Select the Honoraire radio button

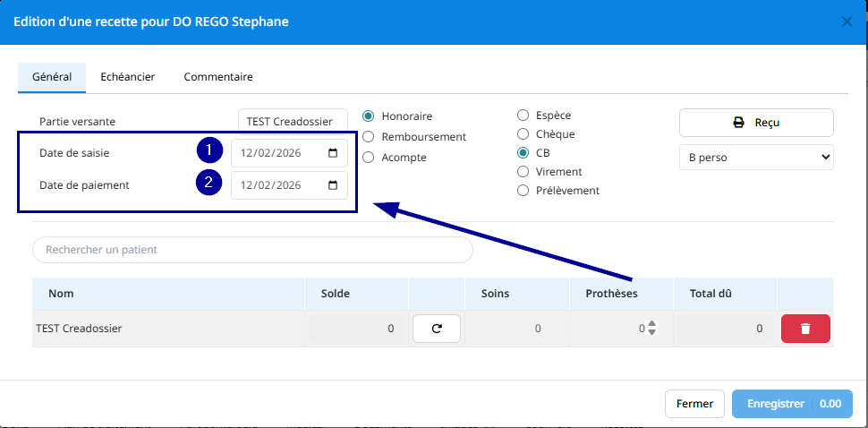point(369,116)
